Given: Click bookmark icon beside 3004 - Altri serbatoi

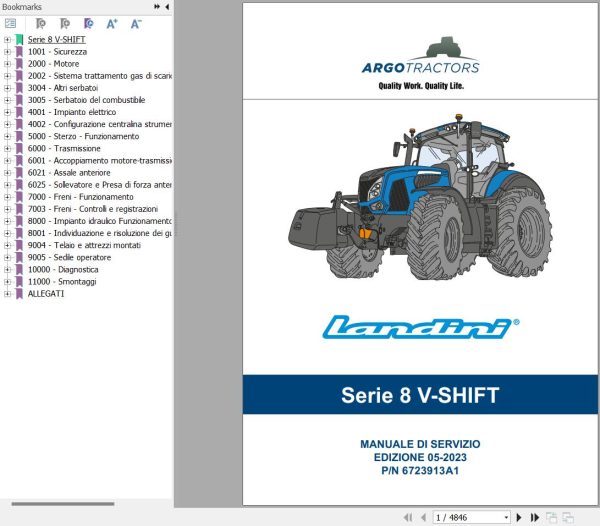Looking at the screenshot, I should pyautogui.click(x=19, y=88).
